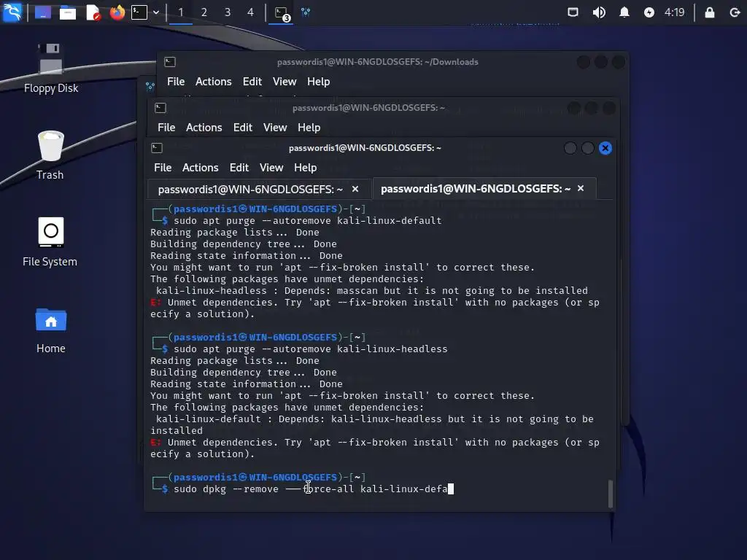Open Actions menu in the front terminal

point(200,168)
